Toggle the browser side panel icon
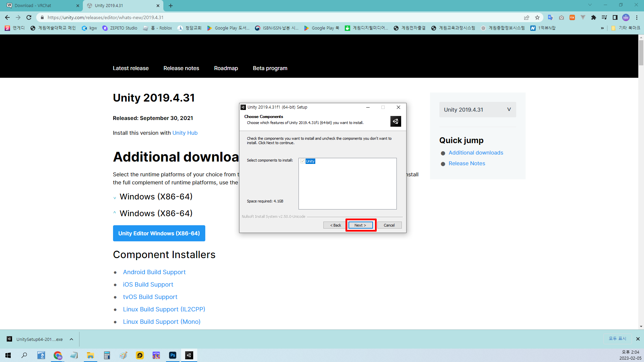This screenshot has width=644, height=362. (615, 17)
